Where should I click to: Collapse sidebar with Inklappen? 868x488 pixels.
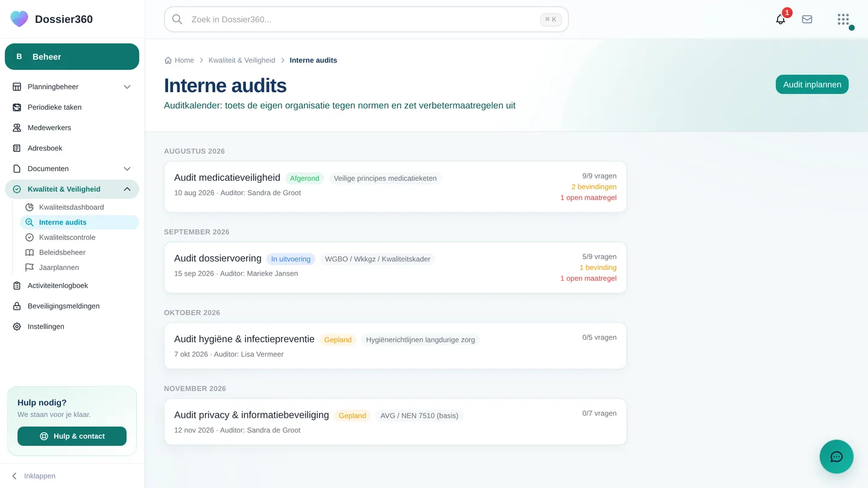(33, 476)
